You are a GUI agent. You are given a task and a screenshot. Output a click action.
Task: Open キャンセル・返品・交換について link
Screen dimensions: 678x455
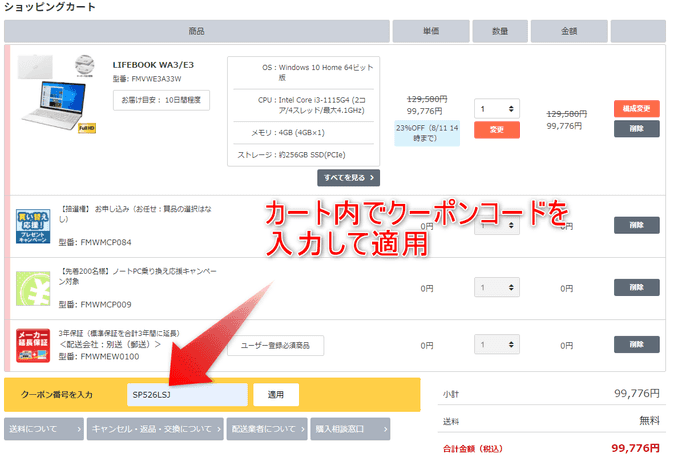click(155, 429)
